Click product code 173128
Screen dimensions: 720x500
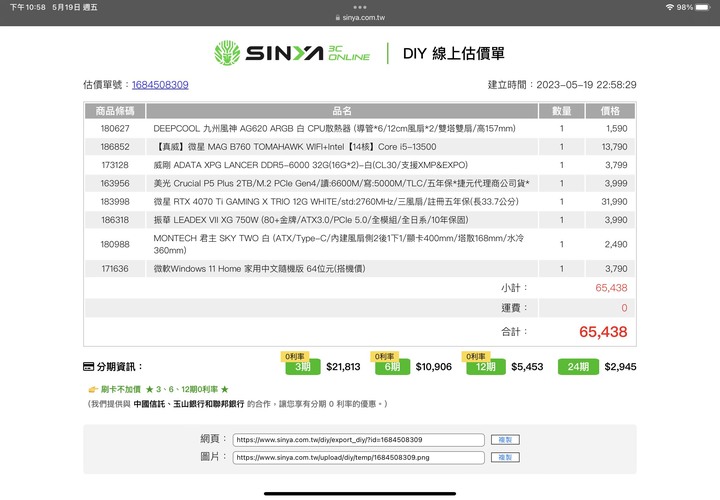pos(115,165)
